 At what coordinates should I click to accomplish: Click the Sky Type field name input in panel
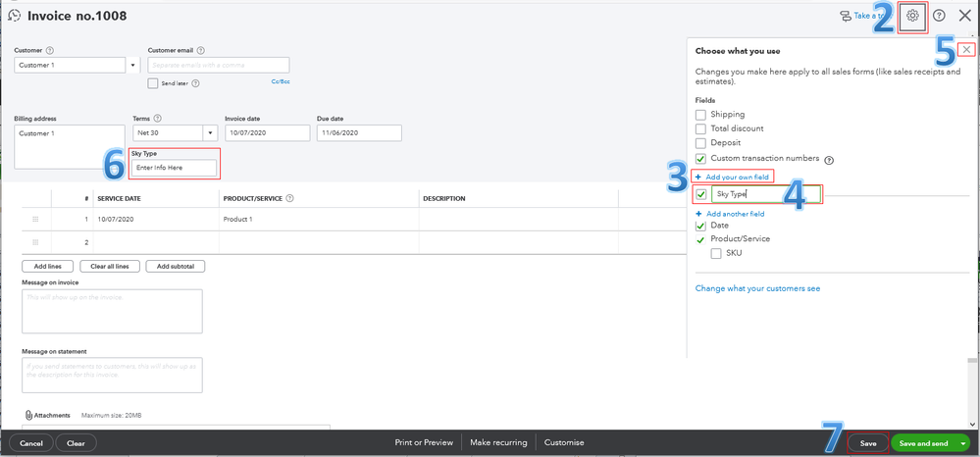coord(765,194)
